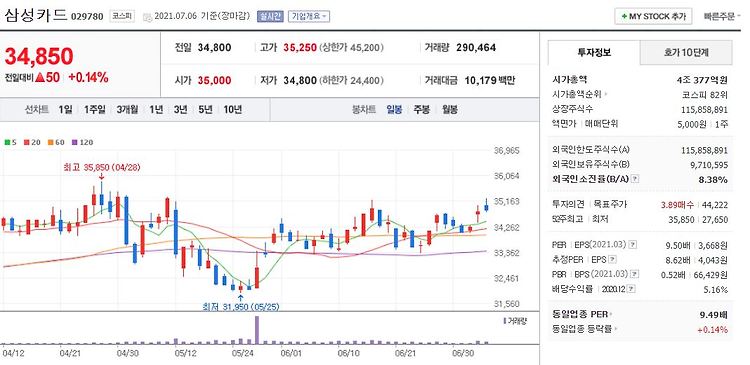
Task: Open the 빠른주문 dropdown
Action: tap(722, 16)
